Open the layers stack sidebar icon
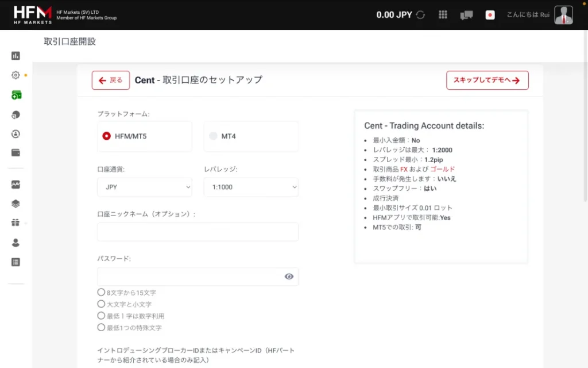The width and height of the screenshot is (588, 368). pos(16,204)
